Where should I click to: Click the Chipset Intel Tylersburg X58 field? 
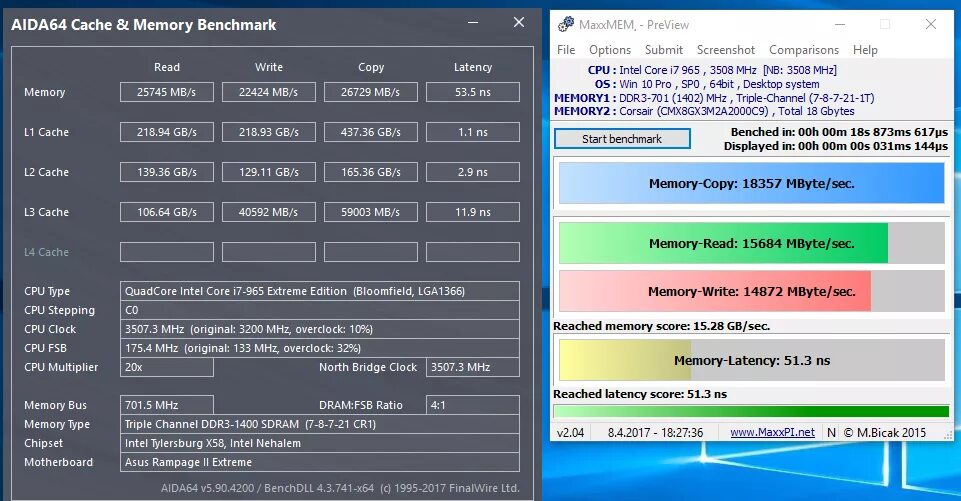[x=320, y=443]
